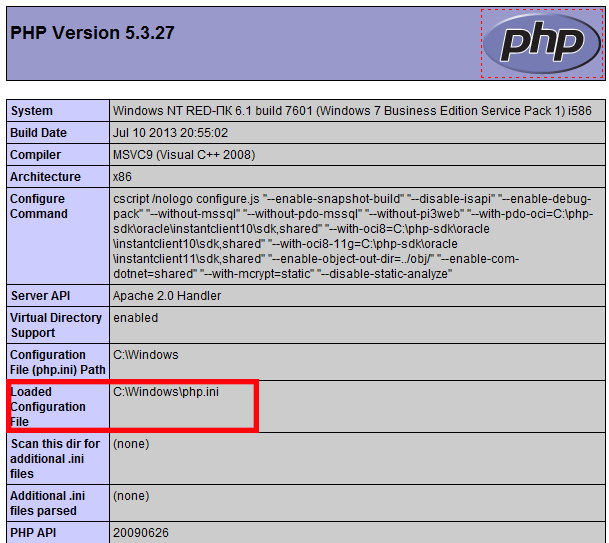Select the 'x86' architecture value

[x=122, y=177]
